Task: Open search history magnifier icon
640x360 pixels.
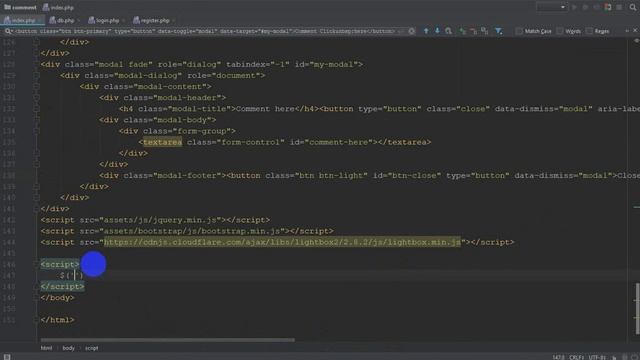Action: pyautogui.click(x=8, y=31)
